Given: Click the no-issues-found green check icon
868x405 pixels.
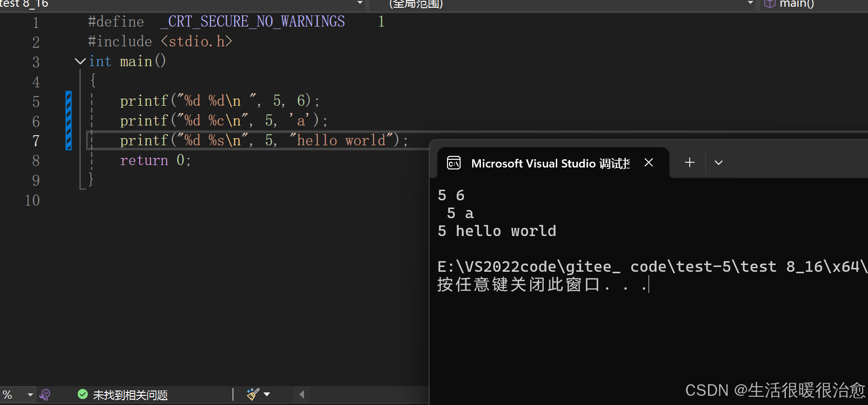Looking at the screenshot, I should point(83,394).
